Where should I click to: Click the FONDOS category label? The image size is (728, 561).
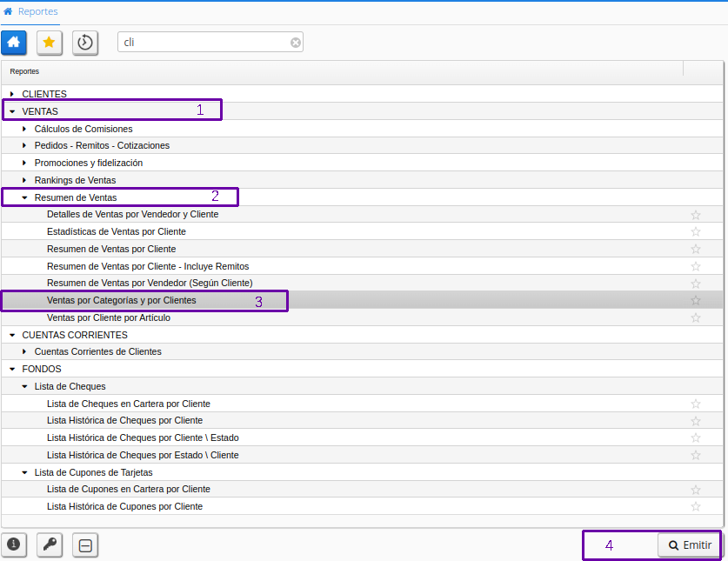pyautogui.click(x=42, y=369)
